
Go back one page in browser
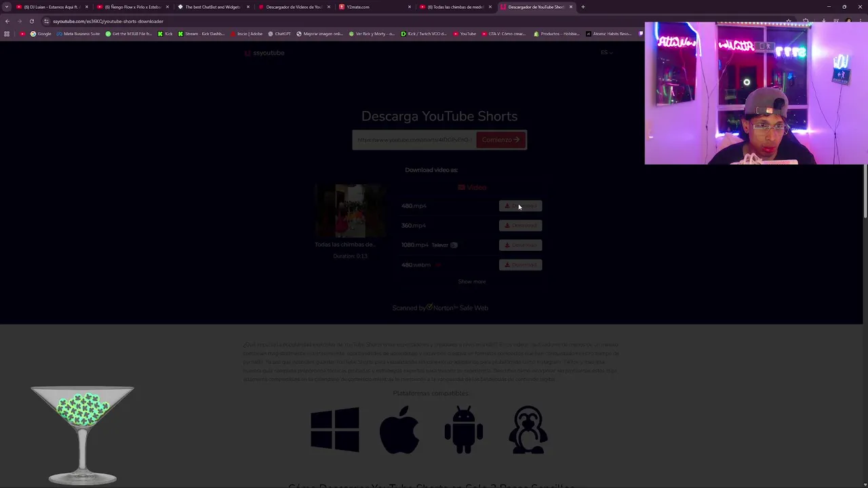(7, 21)
